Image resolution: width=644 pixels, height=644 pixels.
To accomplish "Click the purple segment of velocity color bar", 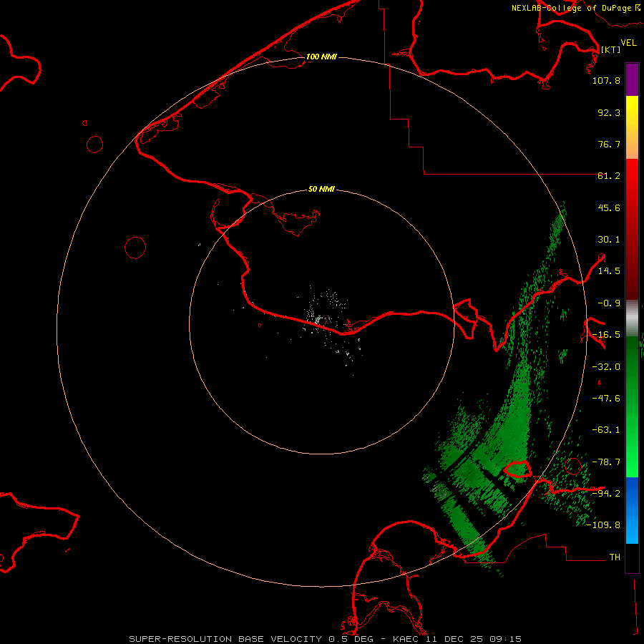I will [x=632, y=80].
